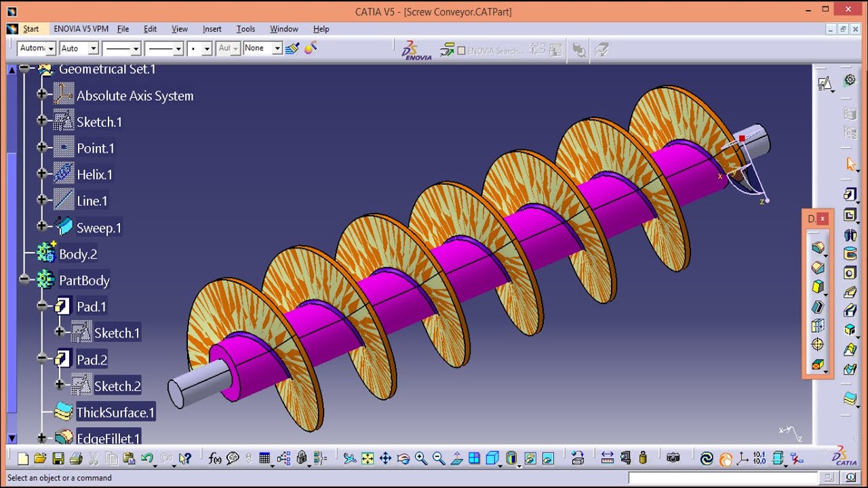Select Body.2 in the tree

pos(78,254)
